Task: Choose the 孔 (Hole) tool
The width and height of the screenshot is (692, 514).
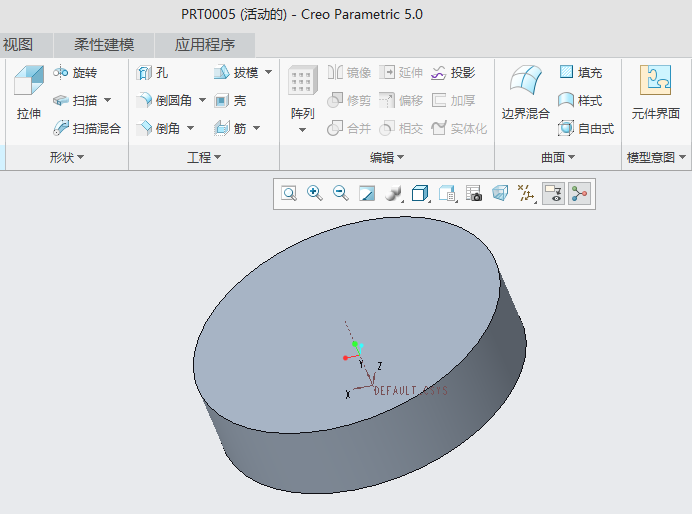Action: click(153, 73)
